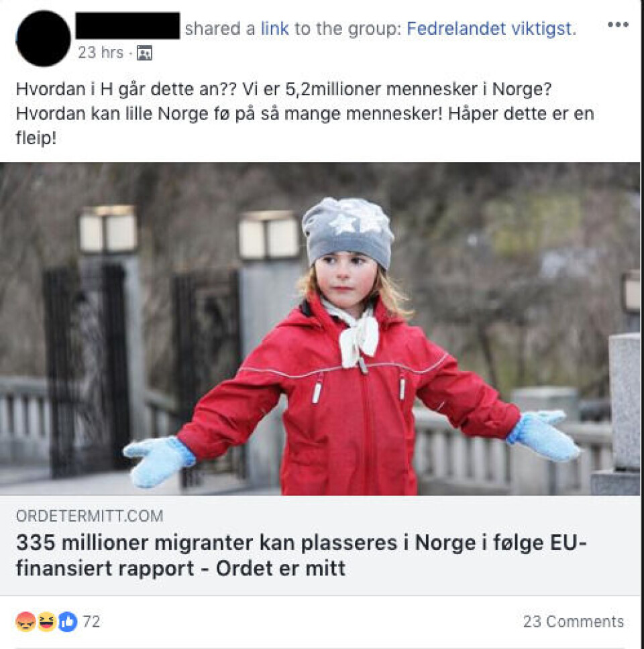View the 23 Comments thread

pos(573,622)
